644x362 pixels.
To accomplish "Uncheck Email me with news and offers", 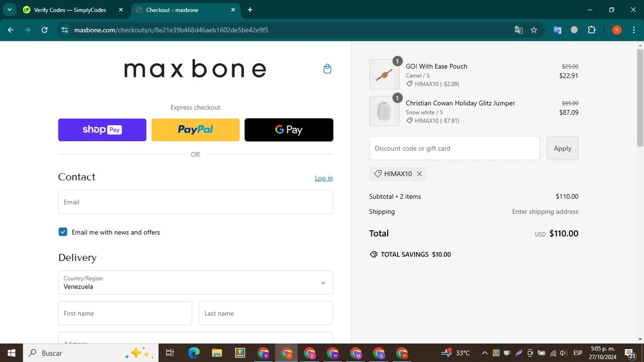I will 63,232.
